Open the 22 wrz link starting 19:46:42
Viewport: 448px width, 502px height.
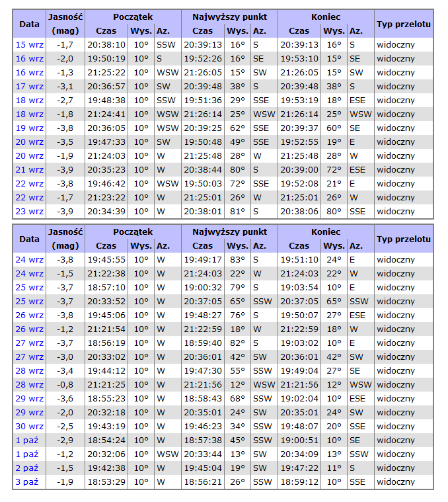point(30,184)
